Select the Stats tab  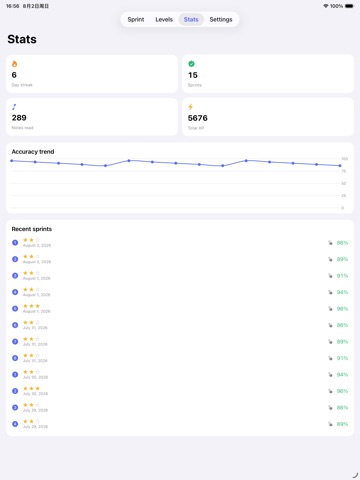(191, 19)
